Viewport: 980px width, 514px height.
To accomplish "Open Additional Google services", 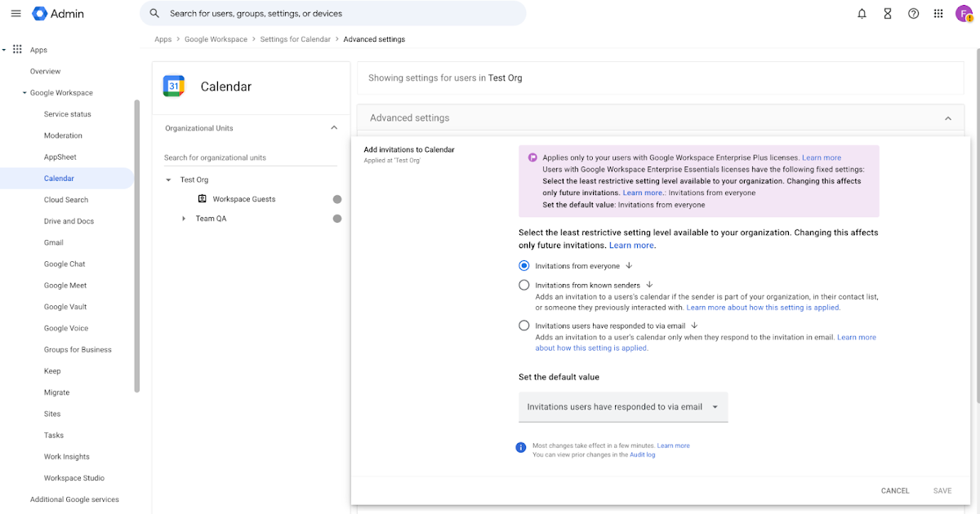I will 74,499.
